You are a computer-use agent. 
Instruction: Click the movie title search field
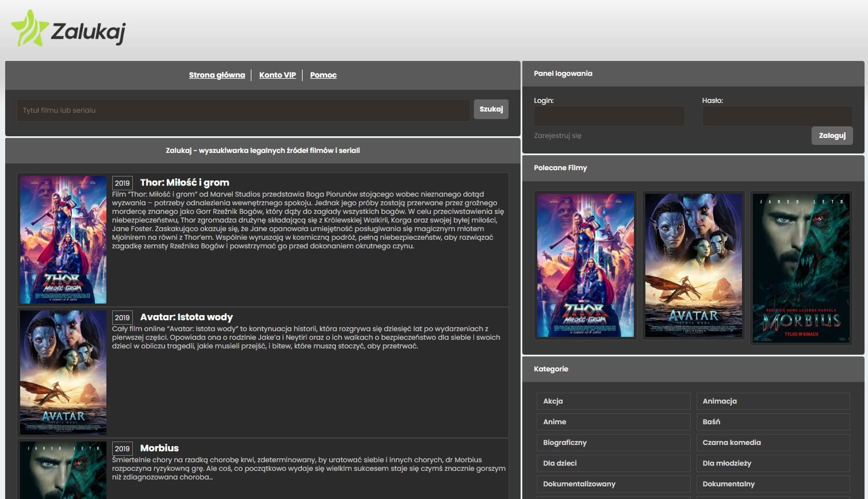pyautogui.click(x=243, y=110)
